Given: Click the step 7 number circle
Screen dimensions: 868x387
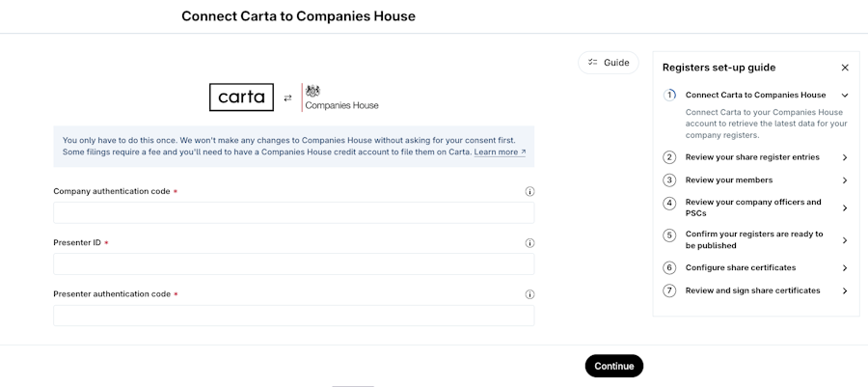Looking at the screenshot, I should point(669,290).
